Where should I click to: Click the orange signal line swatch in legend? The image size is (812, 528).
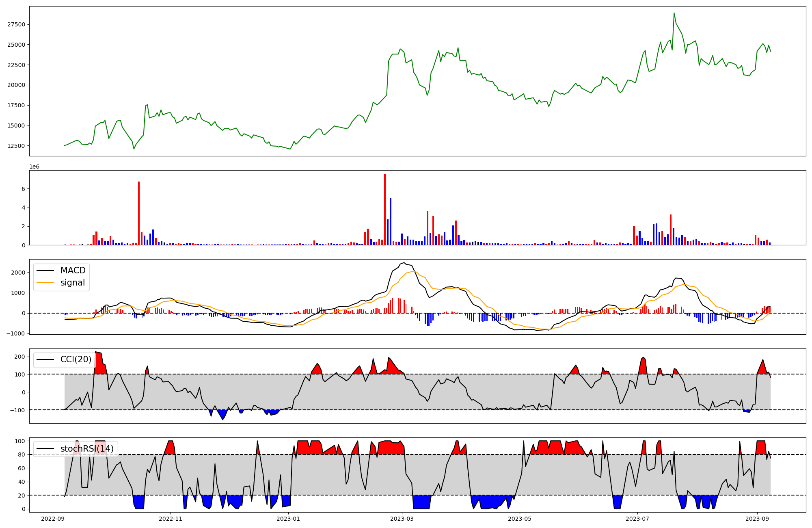point(45,283)
